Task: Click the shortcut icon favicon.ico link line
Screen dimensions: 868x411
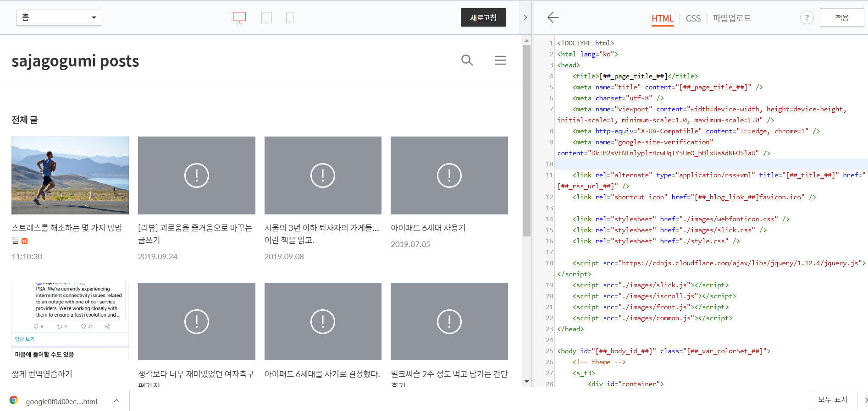Action: [x=694, y=197]
